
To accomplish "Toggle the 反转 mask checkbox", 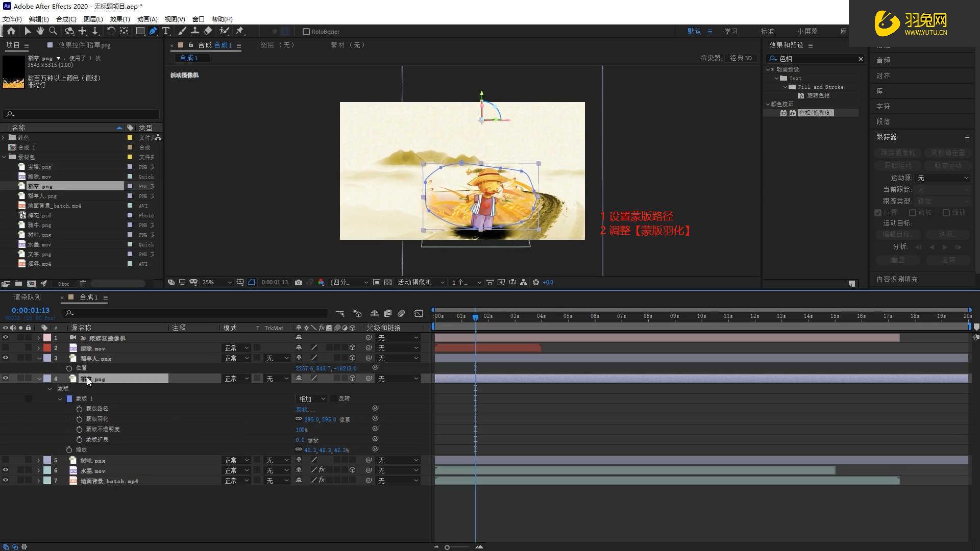I will pyautogui.click(x=334, y=398).
